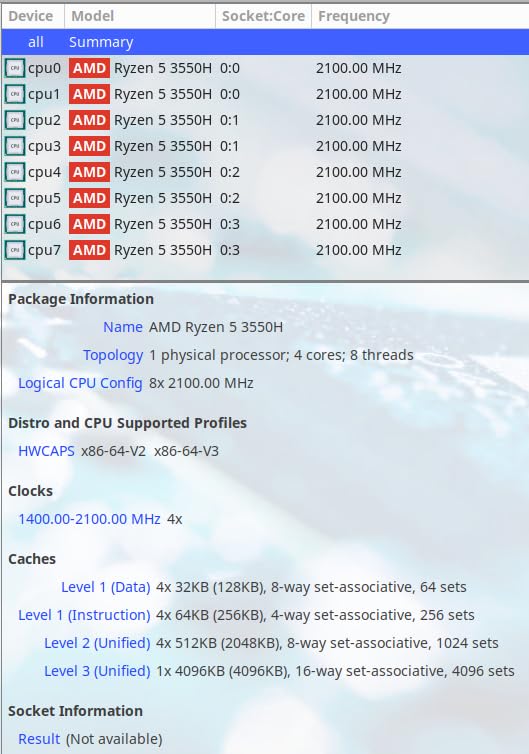
Task: Click the HWCAPS label
Action: [46, 451]
